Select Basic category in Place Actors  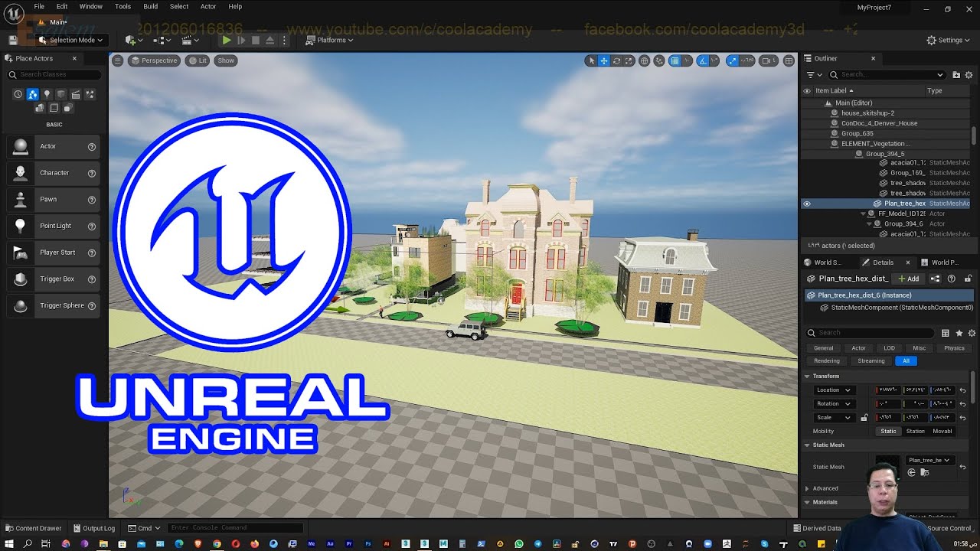pyautogui.click(x=32, y=94)
